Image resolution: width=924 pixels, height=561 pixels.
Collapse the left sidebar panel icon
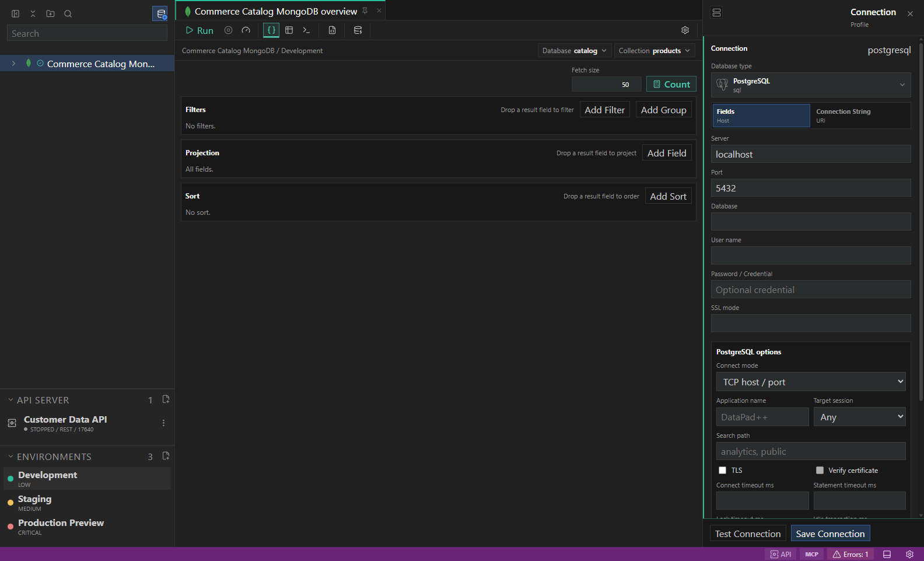16,13
